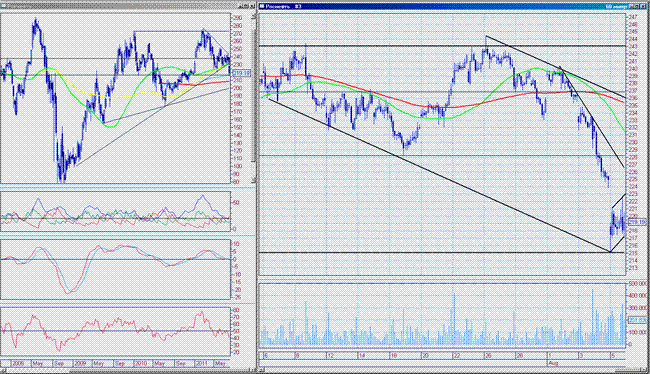The width and height of the screenshot is (650, 374).
Task: Maximize the left weekly chart window
Action: click(x=246, y=5)
